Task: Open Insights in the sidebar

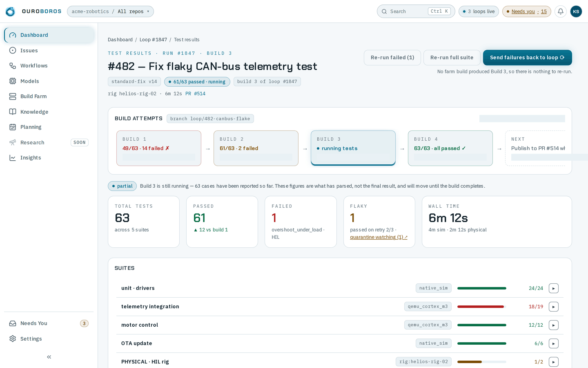Action: [x=49, y=158]
